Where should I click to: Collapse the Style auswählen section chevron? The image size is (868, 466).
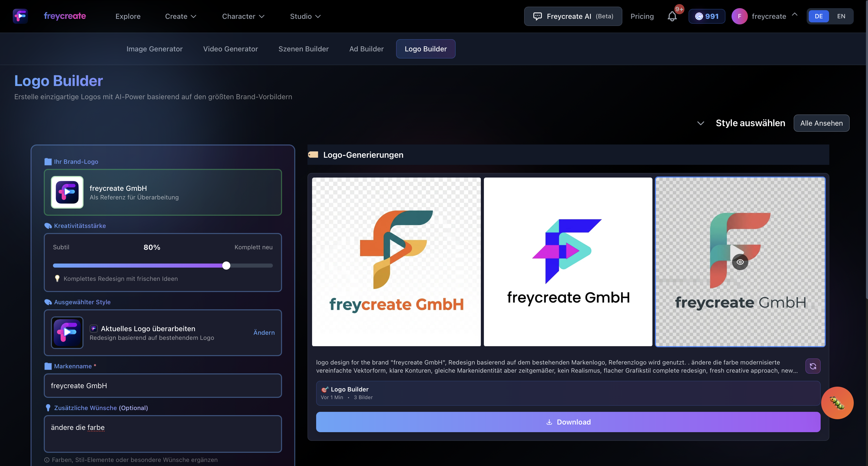701,123
